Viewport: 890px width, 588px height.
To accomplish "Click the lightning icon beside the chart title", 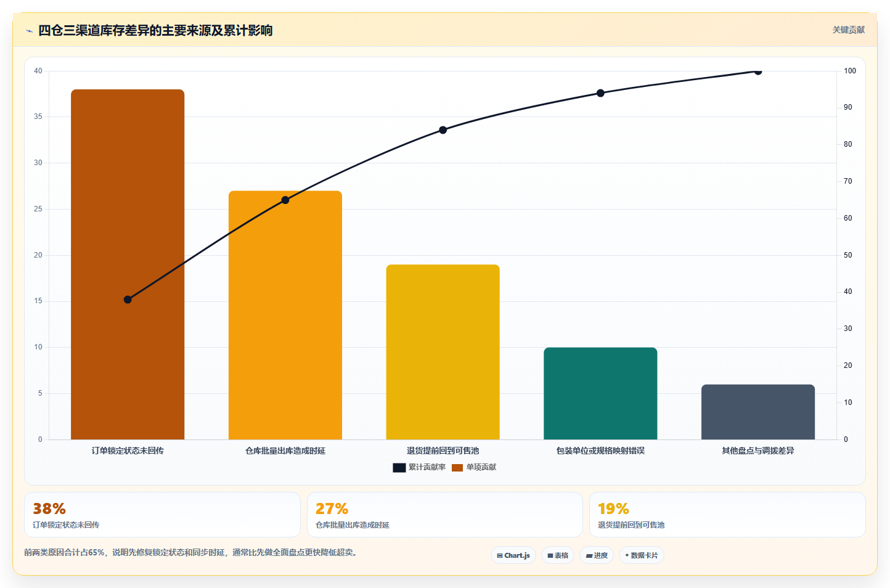I will click(29, 31).
